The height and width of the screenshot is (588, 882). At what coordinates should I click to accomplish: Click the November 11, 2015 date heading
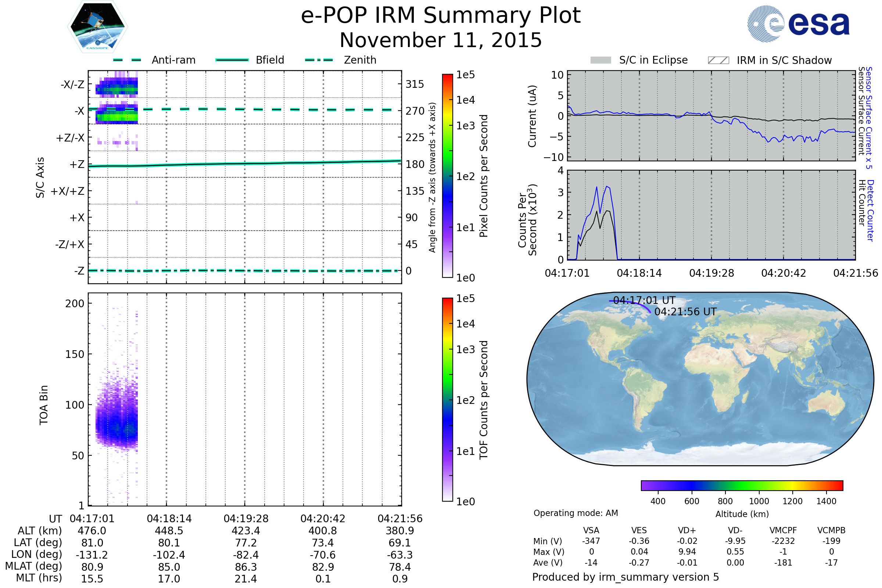tap(441, 40)
